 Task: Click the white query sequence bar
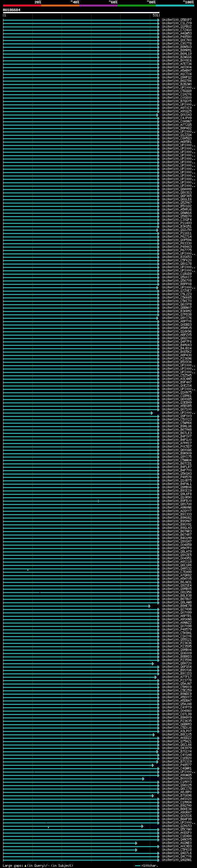tap(81, 12)
